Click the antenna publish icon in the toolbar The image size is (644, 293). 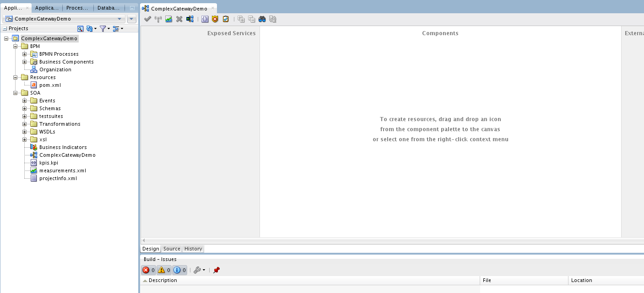[158, 19]
